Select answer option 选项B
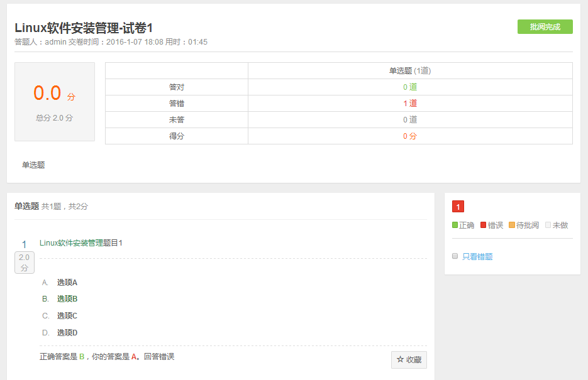The width and height of the screenshot is (588, 380). pos(67,299)
